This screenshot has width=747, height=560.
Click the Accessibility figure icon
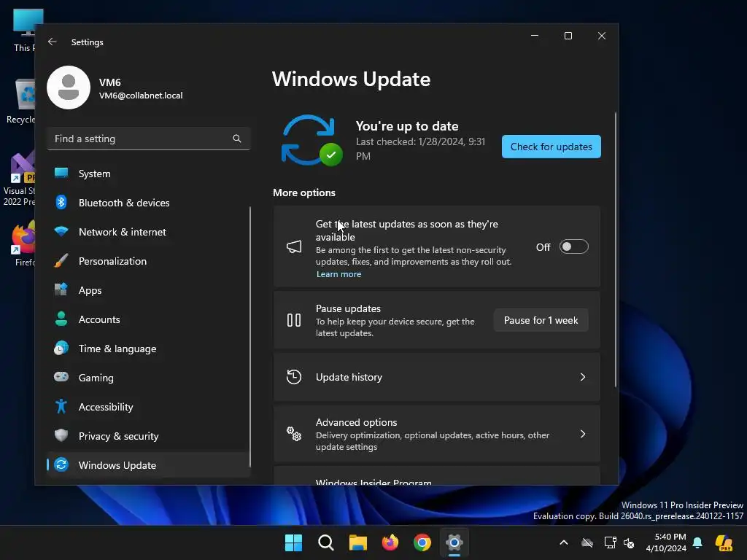(x=61, y=406)
